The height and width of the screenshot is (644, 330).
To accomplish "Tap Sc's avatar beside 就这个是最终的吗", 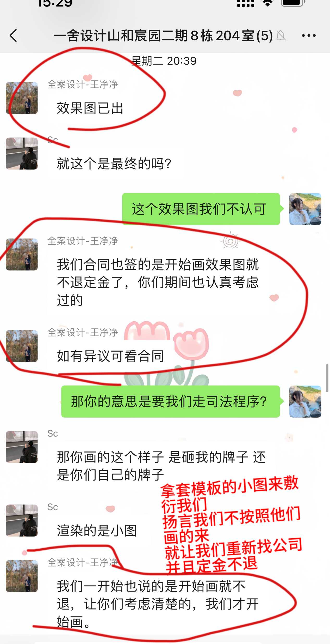I will point(22,154).
